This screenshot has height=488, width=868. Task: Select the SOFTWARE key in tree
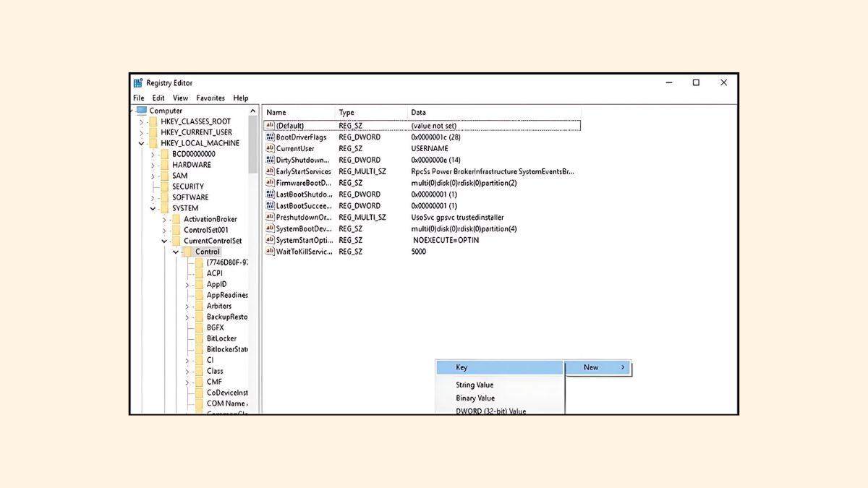click(190, 197)
